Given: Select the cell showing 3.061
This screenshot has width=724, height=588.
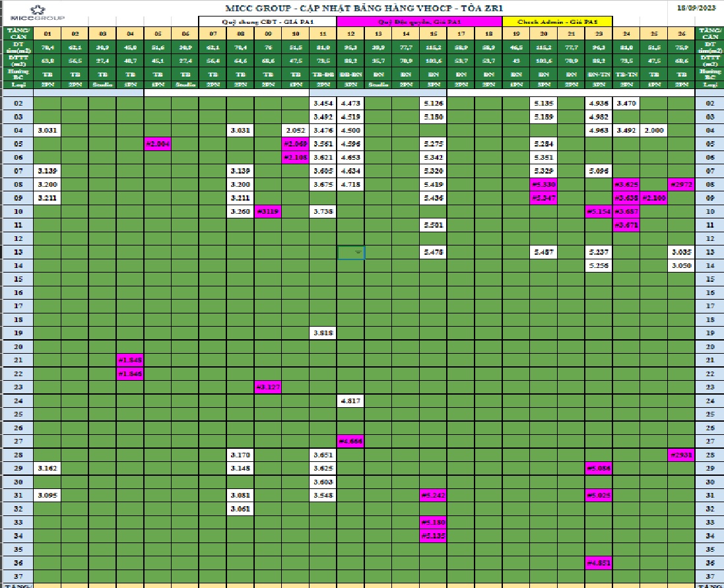Looking at the screenshot, I should (240, 509).
